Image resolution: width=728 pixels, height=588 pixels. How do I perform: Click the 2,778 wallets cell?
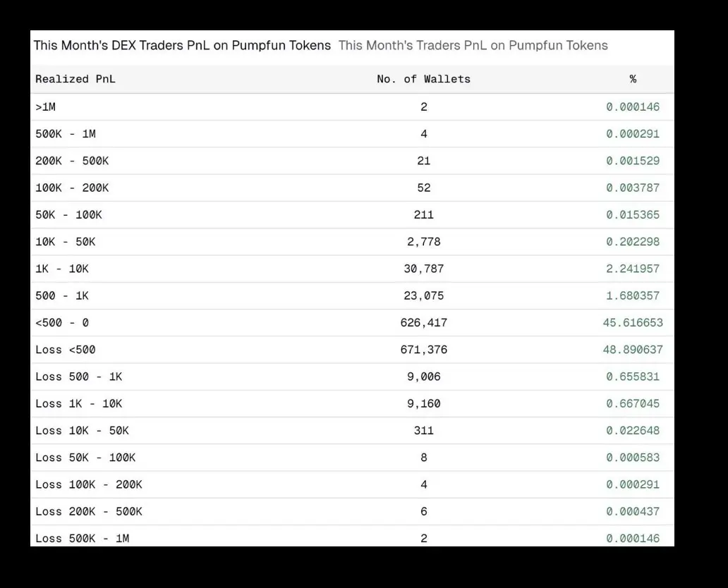(x=423, y=242)
